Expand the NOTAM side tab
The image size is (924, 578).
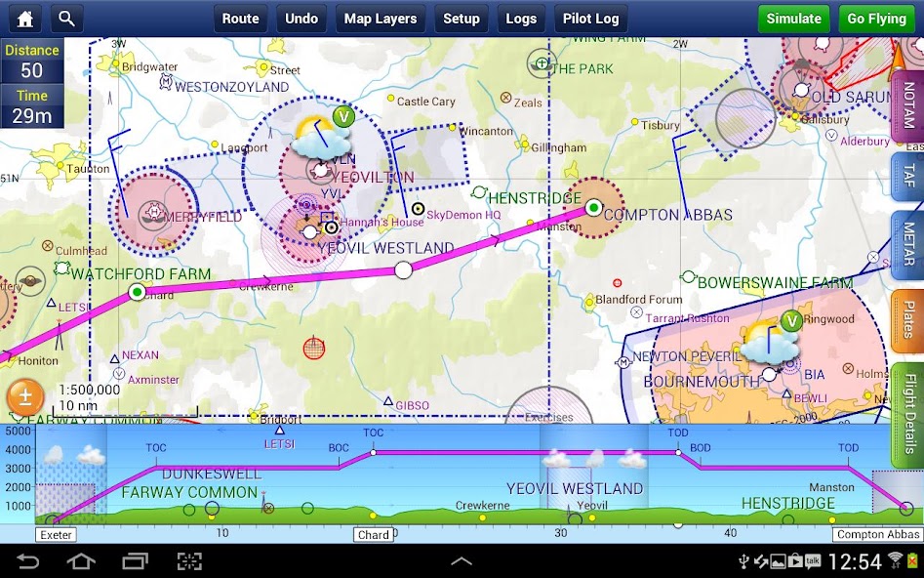point(907,106)
